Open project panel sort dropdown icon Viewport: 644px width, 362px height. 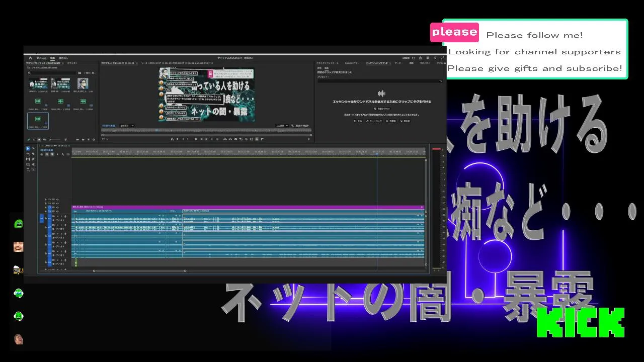(x=66, y=139)
